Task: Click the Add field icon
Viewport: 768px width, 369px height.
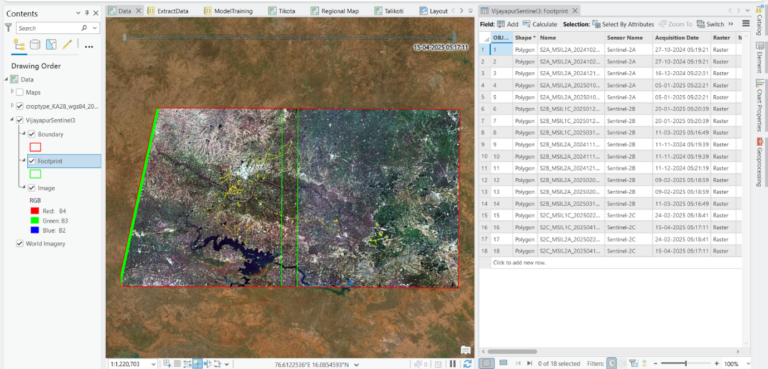Action: [x=501, y=24]
